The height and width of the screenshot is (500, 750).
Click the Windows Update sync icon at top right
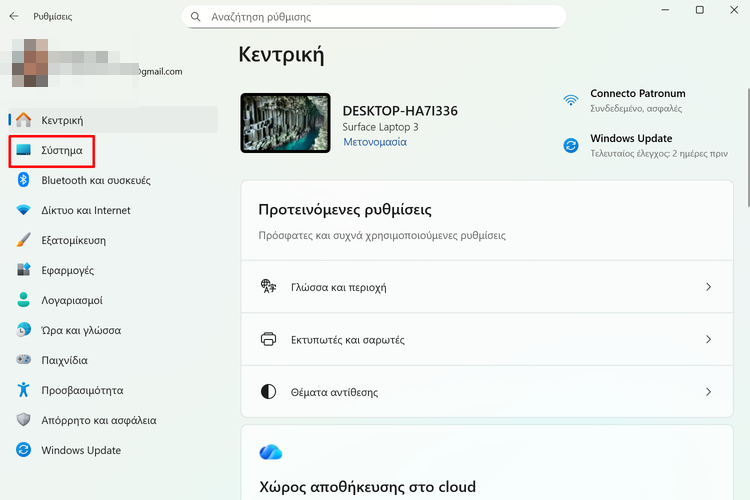pyautogui.click(x=571, y=146)
